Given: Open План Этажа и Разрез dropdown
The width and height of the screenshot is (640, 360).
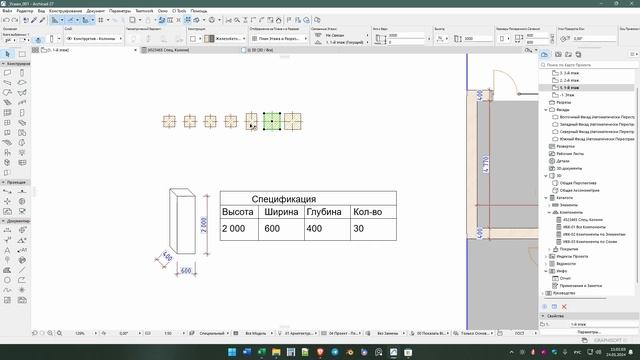Looking at the screenshot, I should tap(279, 38).
